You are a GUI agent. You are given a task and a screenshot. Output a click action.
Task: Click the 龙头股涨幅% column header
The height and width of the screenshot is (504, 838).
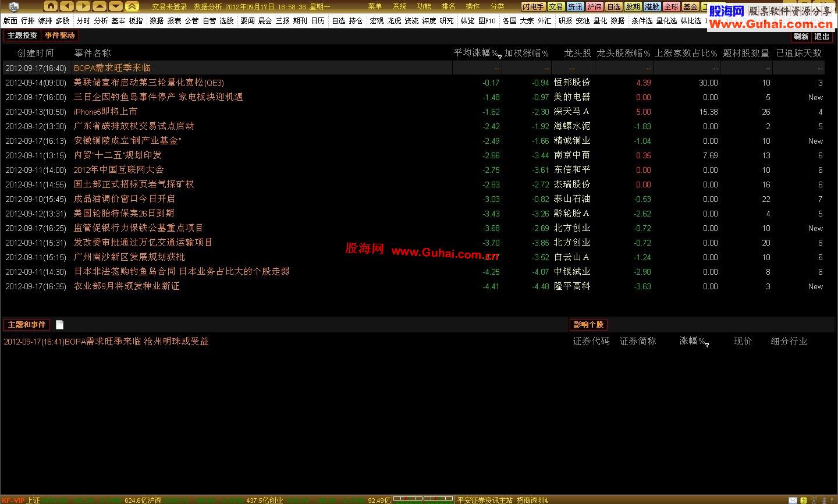[x=623, y=53]
